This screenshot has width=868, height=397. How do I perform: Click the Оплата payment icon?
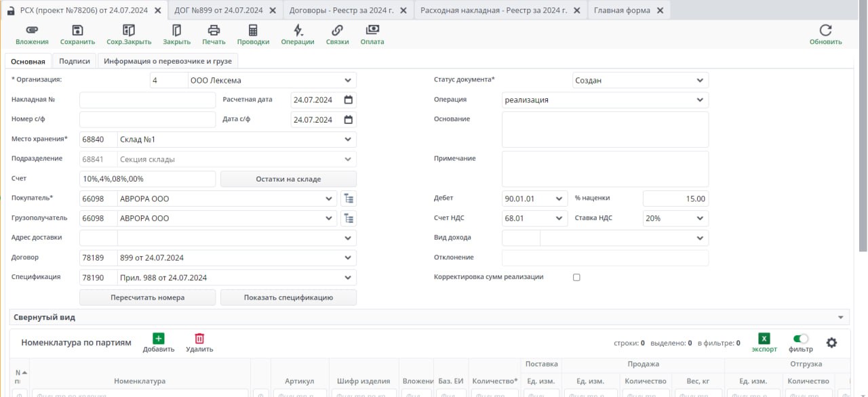click(x=372, y=30)
